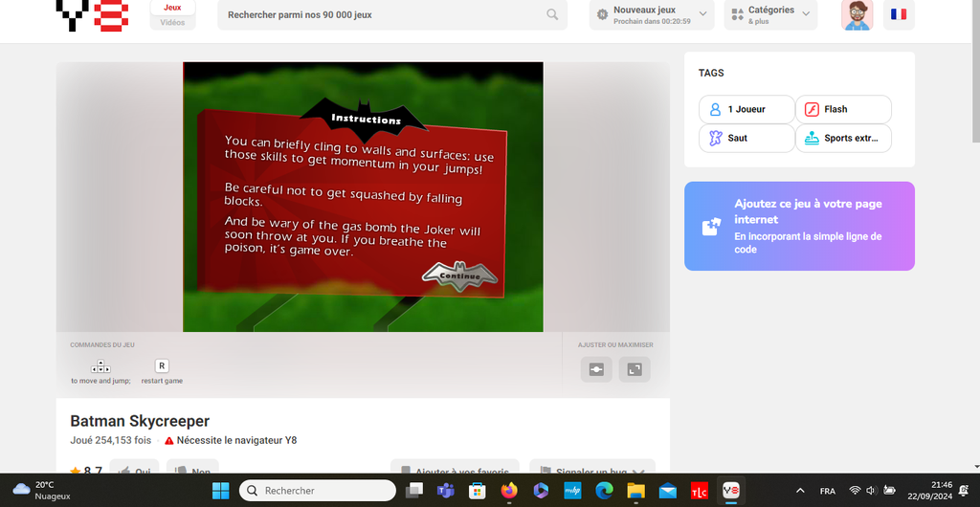Open Wi-Fi network settings in tray
Viewport: 980px width, 507px height.
(x=855, y=491)
